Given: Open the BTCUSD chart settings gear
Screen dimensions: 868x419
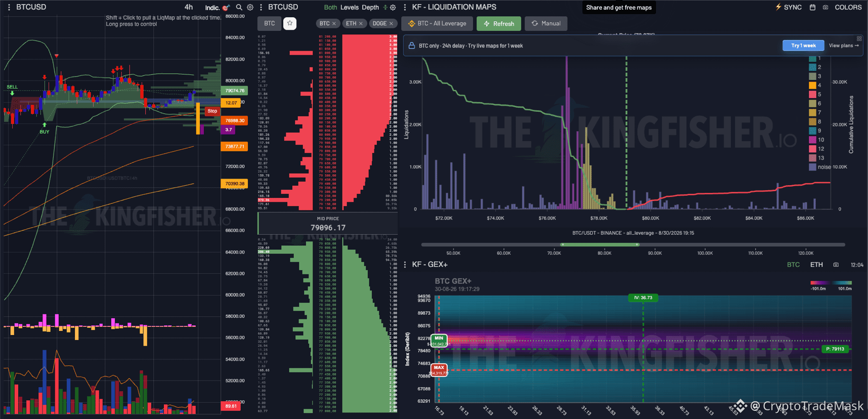Looking at the screenshot, I should coord(250,8).
